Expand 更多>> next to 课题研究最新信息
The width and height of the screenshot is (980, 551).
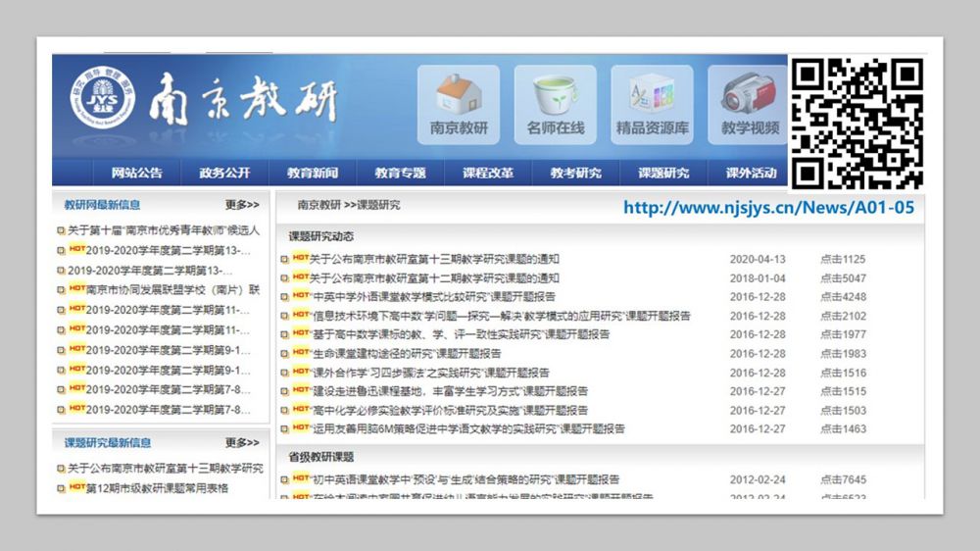pos(242,443)
